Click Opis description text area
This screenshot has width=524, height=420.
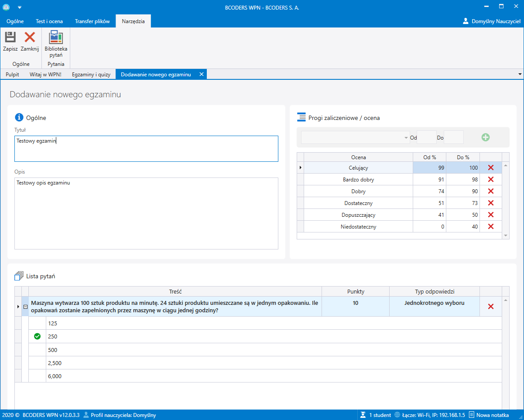[x=146, y=213]
